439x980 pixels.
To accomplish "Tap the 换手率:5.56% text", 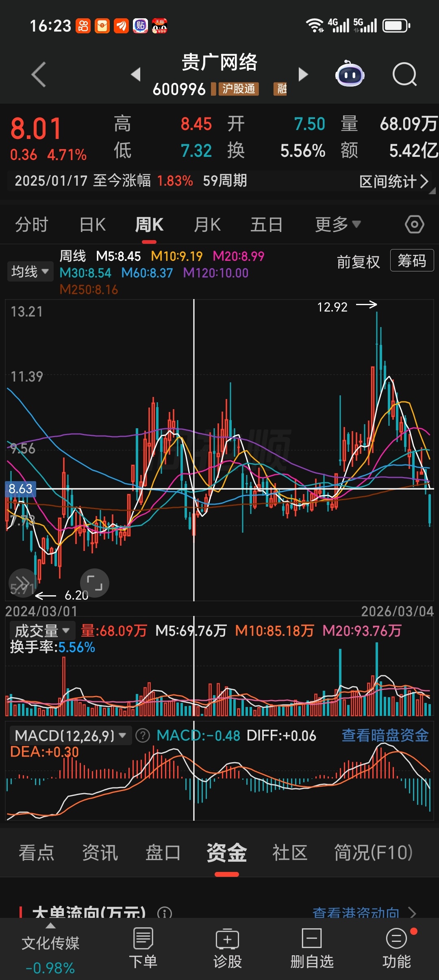I will click(52, 647).
